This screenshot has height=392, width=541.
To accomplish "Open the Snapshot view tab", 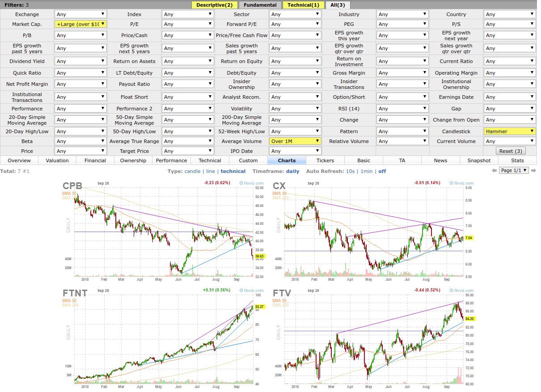I will [479, 160].
